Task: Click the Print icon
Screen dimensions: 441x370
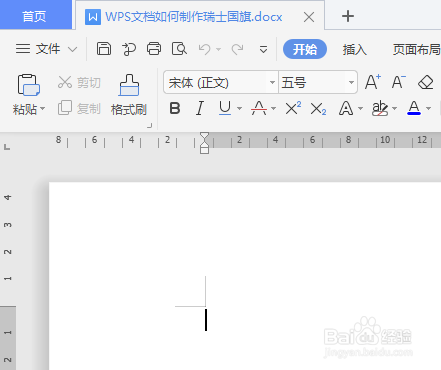Action: pos(154,49)
